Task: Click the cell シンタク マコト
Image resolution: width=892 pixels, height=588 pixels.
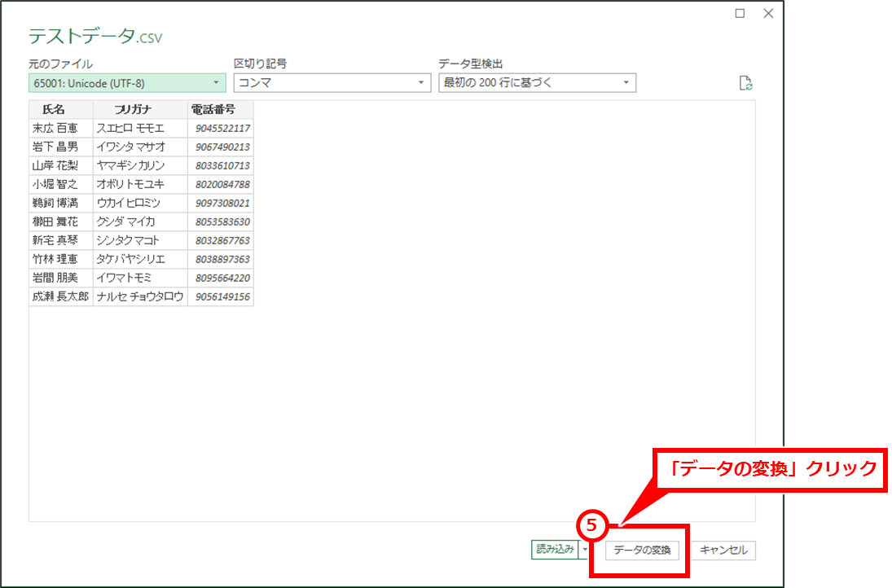Action: [140, 241]
